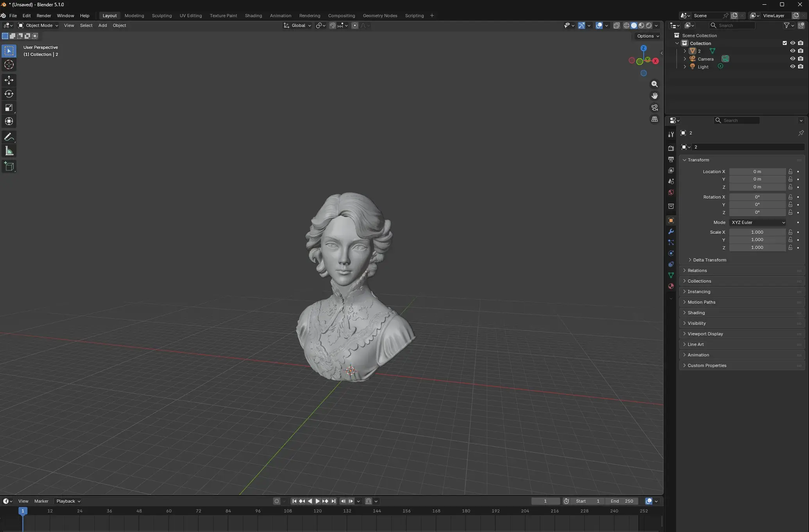Switch to the Geometry Nodes workspace tab
The height and width of the screenshot is (532, 809).
pyautogui.click(x=380, y=16)
